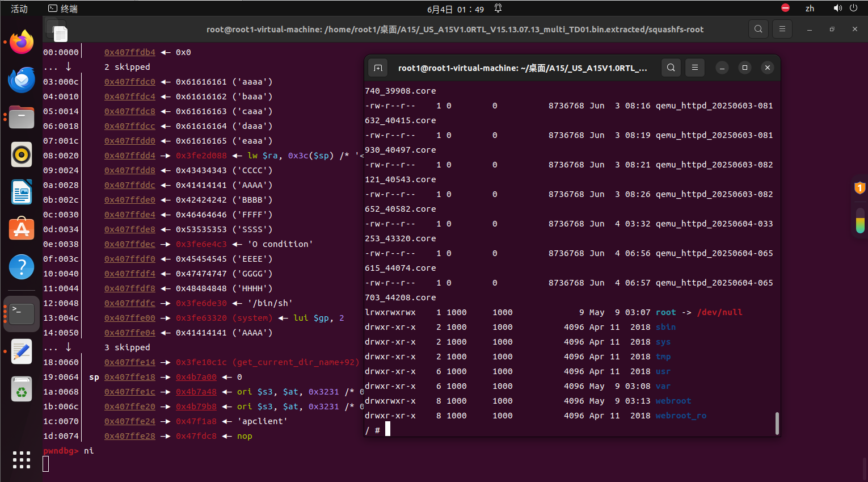Open Ubuntu Software store icon

(x=22, y=229)
